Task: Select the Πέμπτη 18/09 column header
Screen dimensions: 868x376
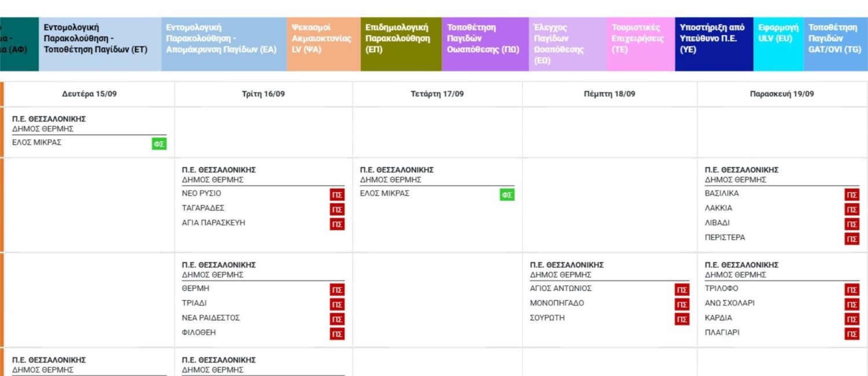Action: tap(609, 94)
